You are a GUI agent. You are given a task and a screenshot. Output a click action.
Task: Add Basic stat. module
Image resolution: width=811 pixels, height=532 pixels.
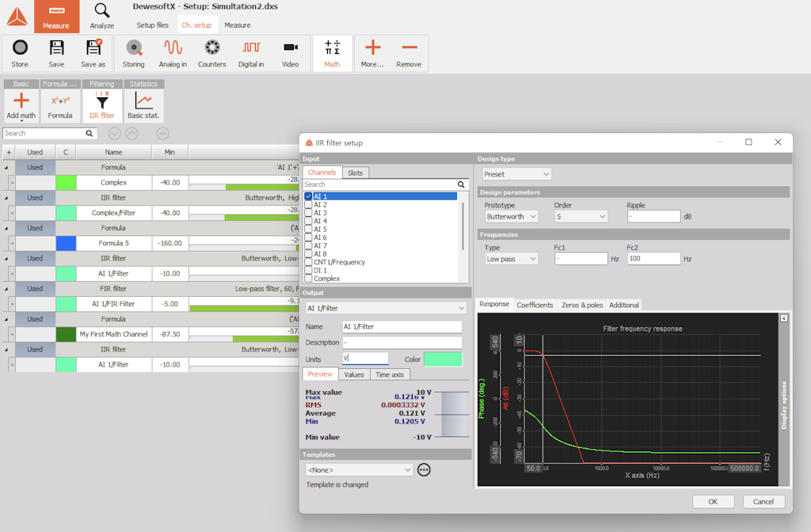point(143,105)
